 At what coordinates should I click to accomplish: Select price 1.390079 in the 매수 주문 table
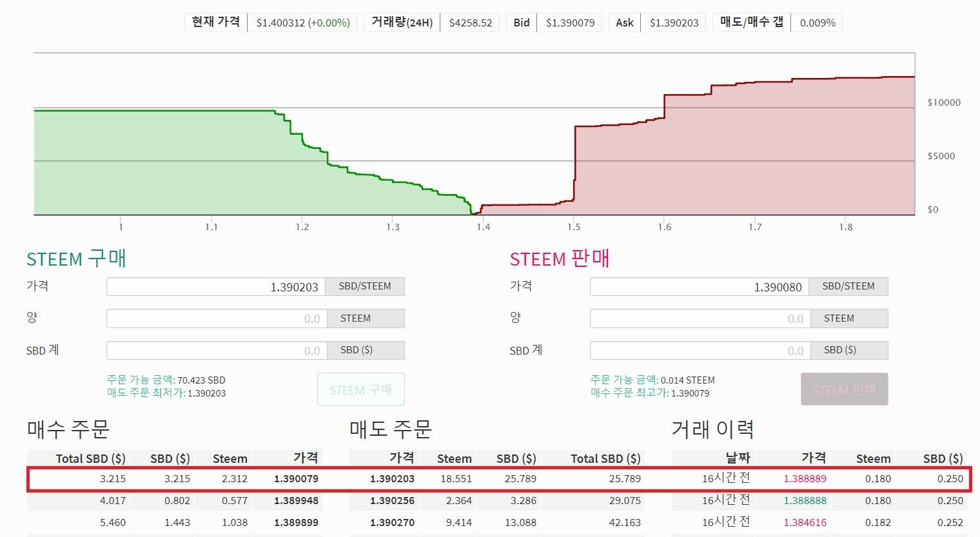296,479
